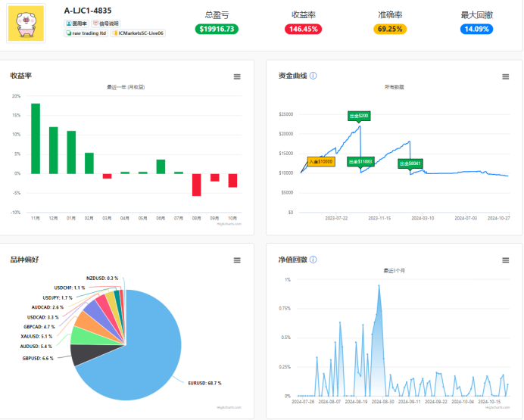Click the 入金$10000 deposit marker
The height and width of the screenshot is (420, 524).
click(321, 162)
